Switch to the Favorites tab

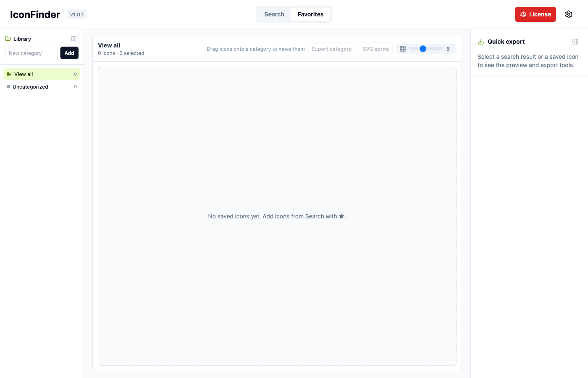coord(311,14)
